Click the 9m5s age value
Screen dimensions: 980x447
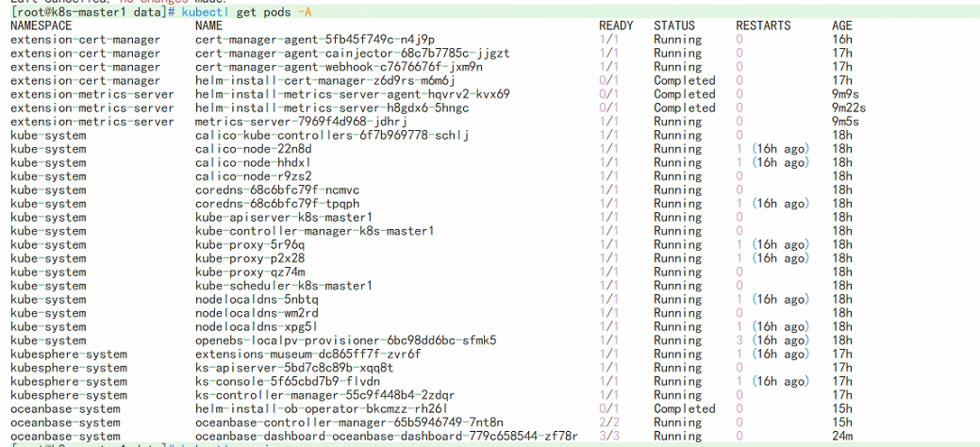click(x=845, y=122)
